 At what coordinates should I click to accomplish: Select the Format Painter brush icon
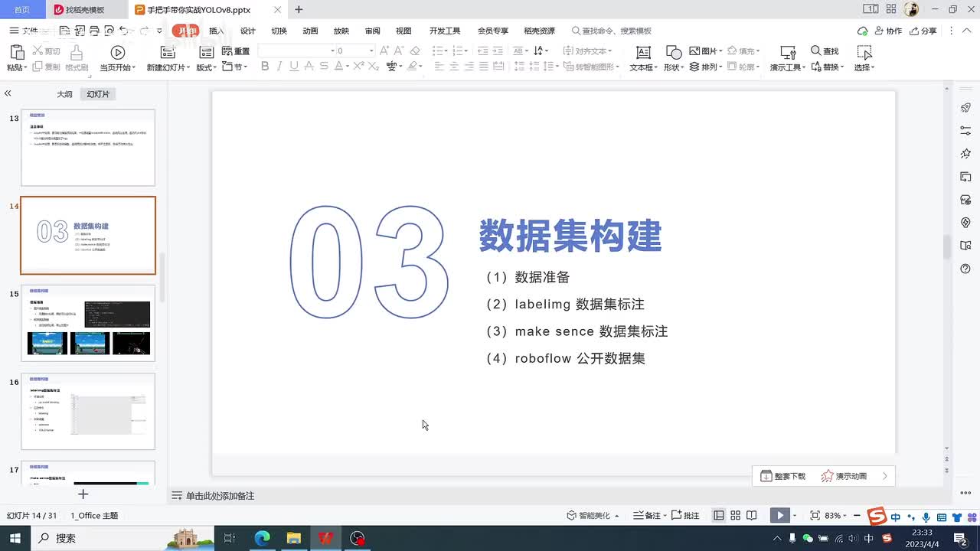[x=77, y=52]
